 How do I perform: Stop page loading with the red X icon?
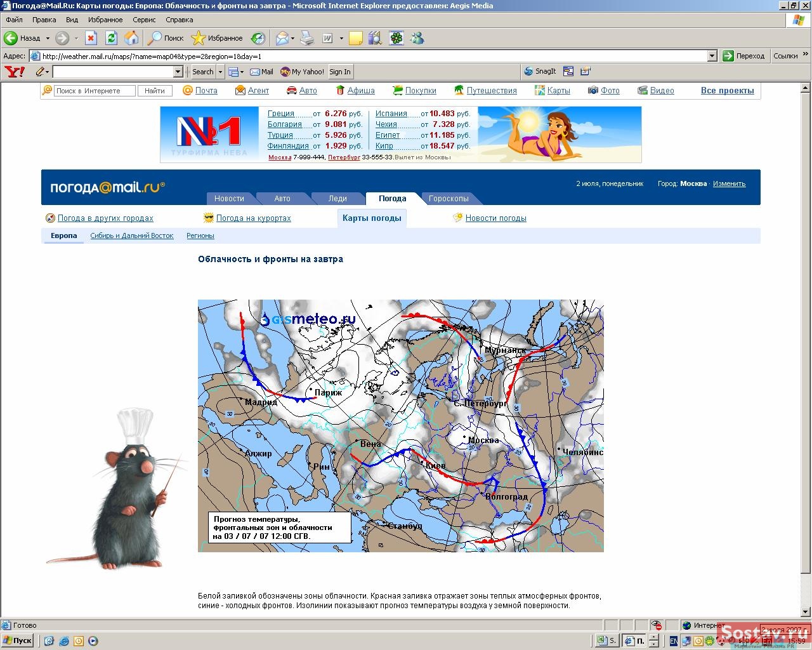[x=91, y=38]
